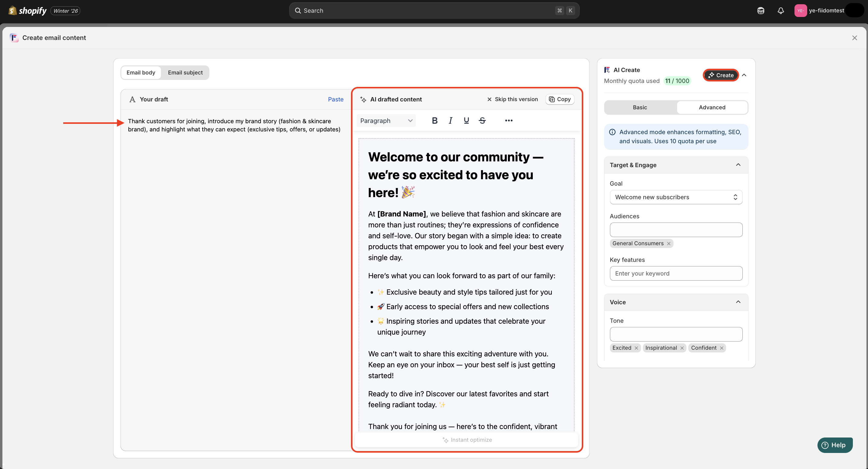Open Shopify notifications bell

[781, 11]
